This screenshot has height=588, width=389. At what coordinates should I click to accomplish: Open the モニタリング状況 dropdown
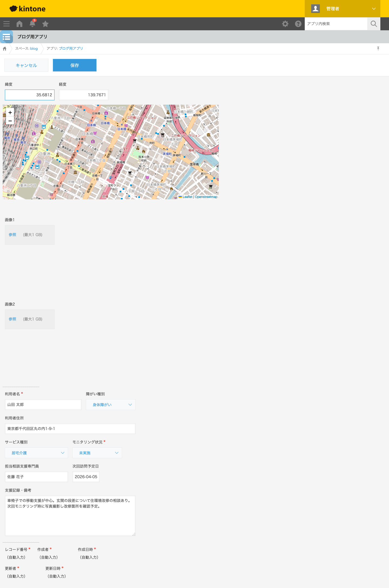(97, 453)
